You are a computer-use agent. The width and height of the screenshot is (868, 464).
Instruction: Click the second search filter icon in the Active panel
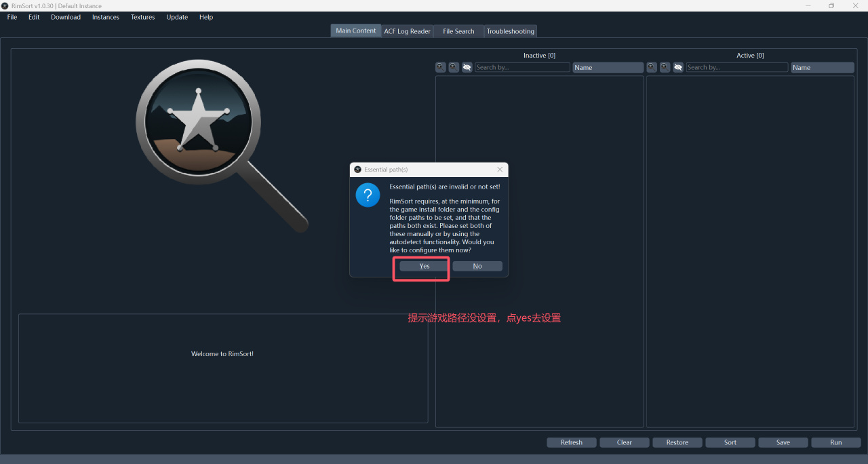point(665,67)
